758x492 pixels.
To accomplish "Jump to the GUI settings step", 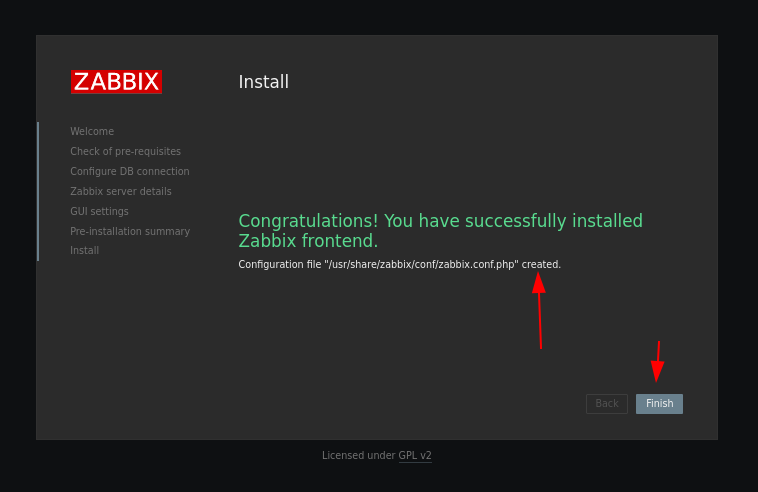I will tap(99, 211).
